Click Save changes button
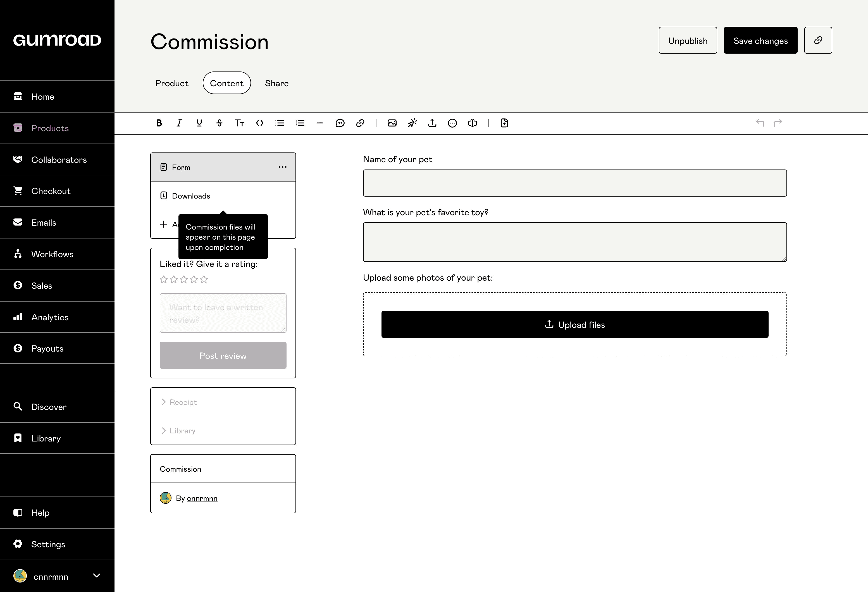The height and width of the screenshot is (592, 868). 760,40
